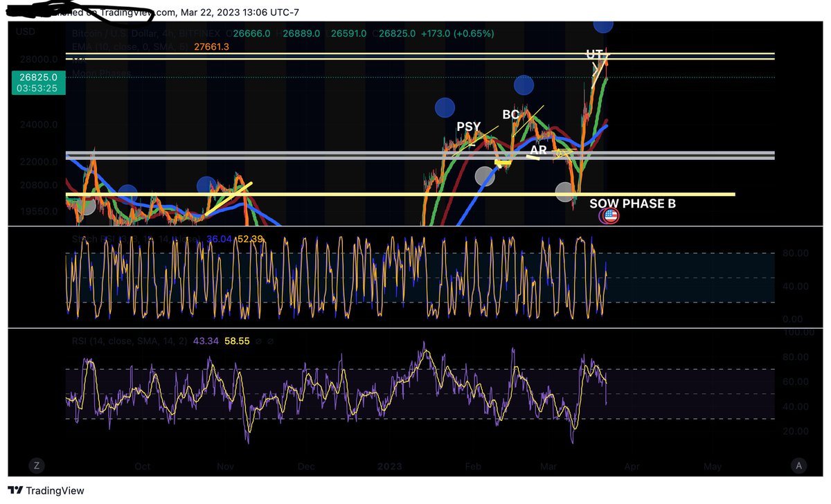Click the Feb label on time axis

tap(473, 467)
